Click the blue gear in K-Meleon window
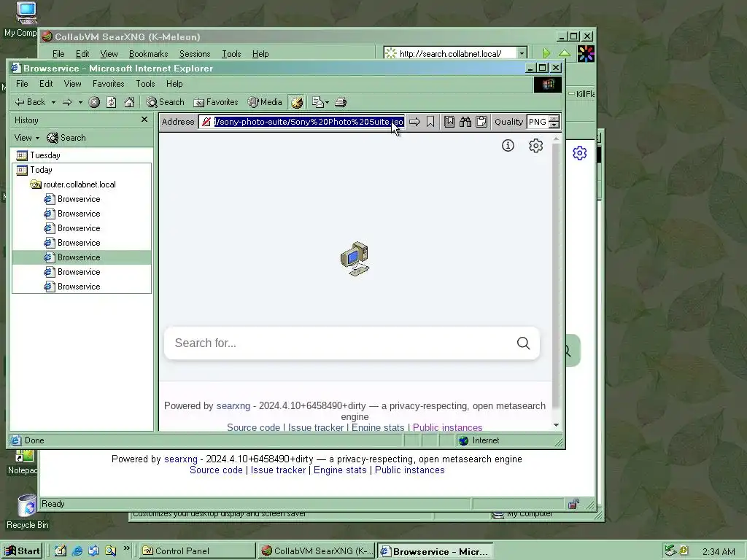Viewport: 747px width, 560px height. (x=580, y=153)
